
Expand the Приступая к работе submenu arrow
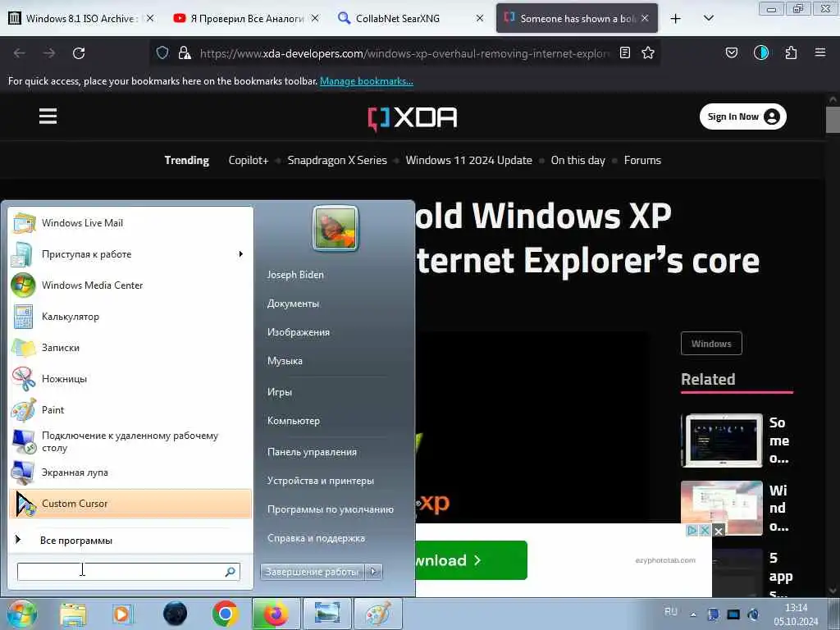(240, 254)
